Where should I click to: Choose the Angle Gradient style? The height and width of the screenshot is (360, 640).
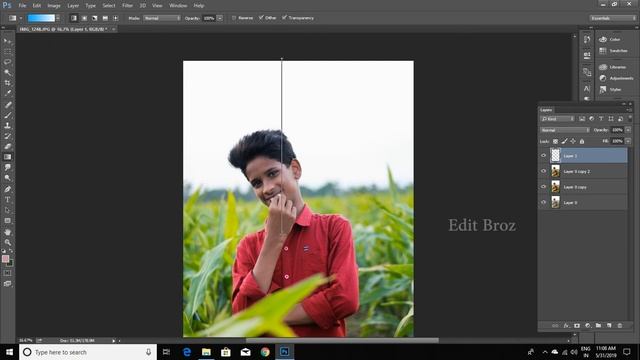point(95,18)
